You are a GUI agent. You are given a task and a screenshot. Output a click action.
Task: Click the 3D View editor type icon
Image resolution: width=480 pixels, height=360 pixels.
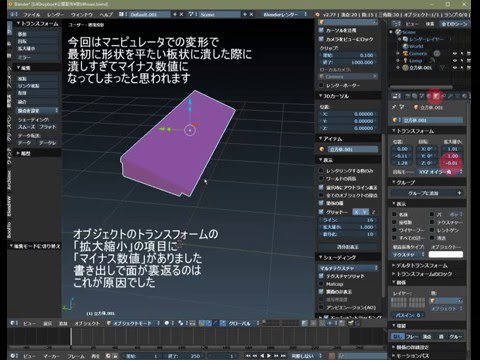click(14, 323)
